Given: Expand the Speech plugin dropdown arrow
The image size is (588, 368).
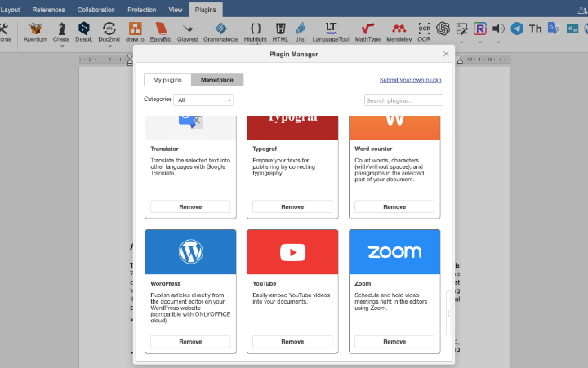Looking at the screenshot, I should tap(498, 42).
